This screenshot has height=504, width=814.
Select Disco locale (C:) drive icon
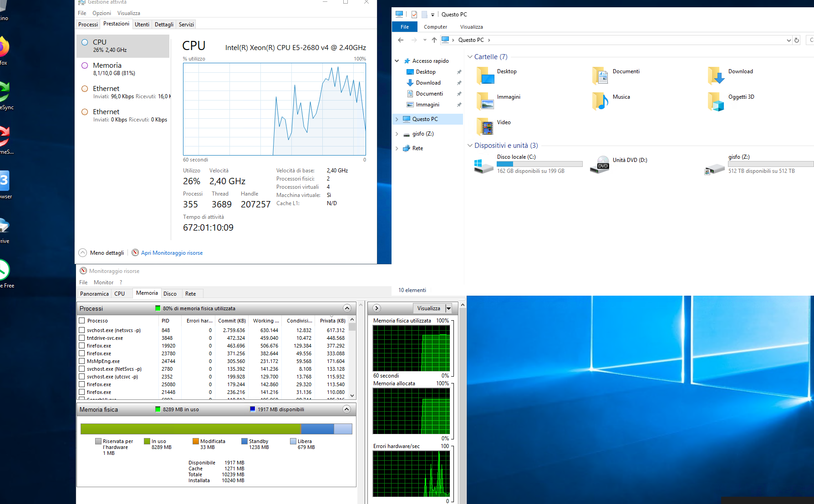pyautogui.click(x=483, y=165)
